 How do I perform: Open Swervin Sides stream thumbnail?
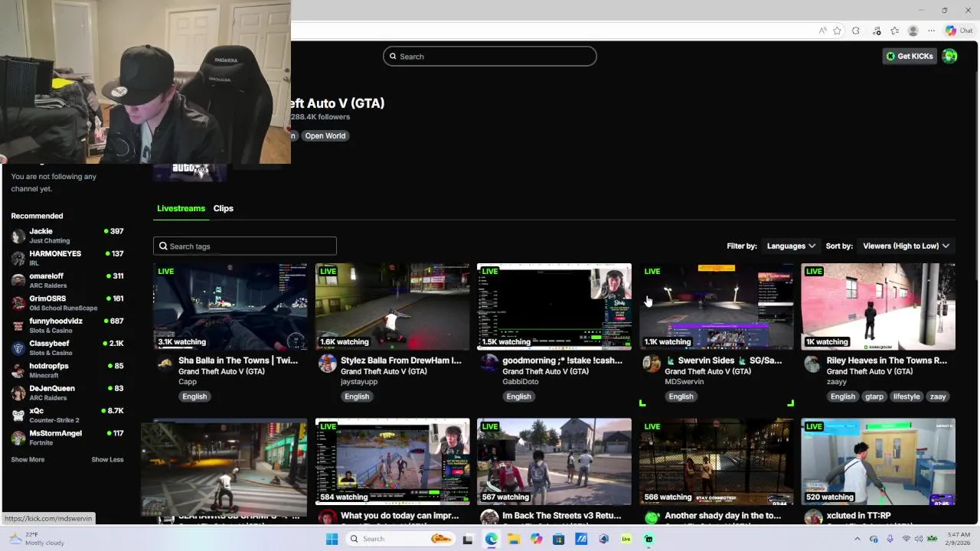coord(717,306)
